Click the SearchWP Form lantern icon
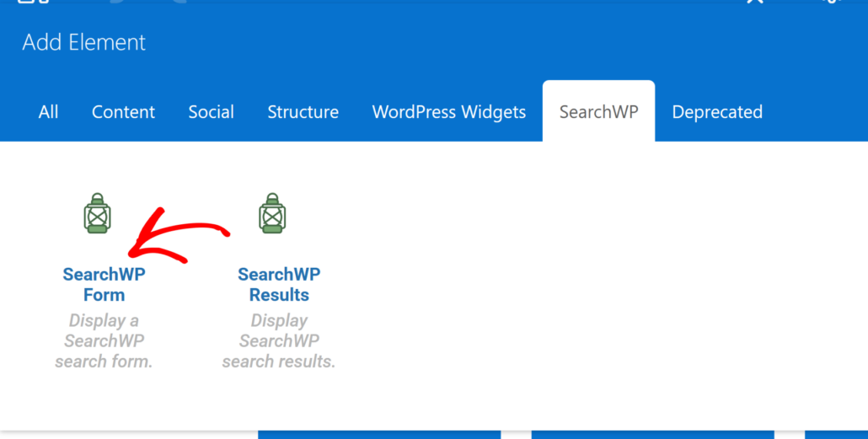This screenshot has width=868, height=439. click(x=98, y=213)
